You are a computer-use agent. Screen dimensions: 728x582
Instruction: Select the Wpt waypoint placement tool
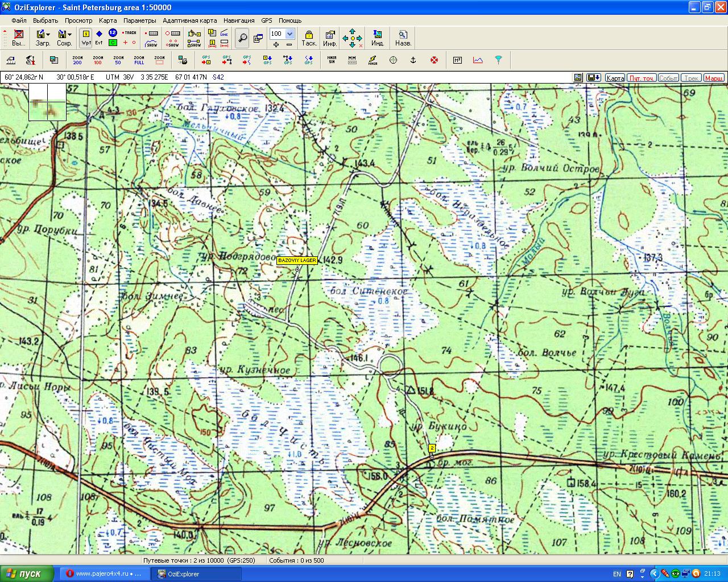[x=86, y=38]
